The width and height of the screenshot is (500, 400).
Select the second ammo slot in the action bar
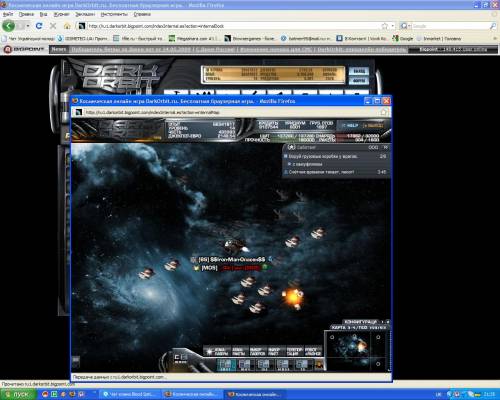244,364
